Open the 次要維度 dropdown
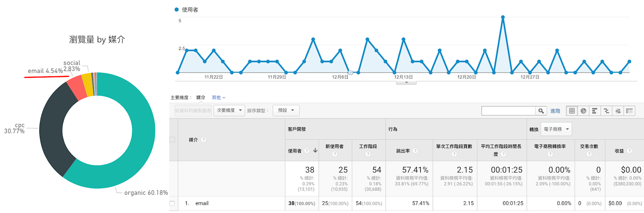Viewport: 644px width, 213px height. point(229,111)
